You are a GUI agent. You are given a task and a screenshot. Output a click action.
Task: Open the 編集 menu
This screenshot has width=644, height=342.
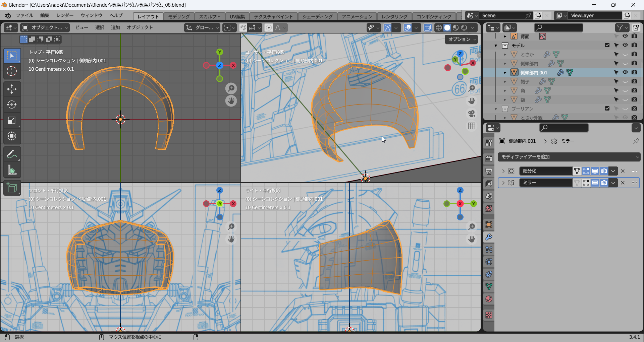point(45,15)
